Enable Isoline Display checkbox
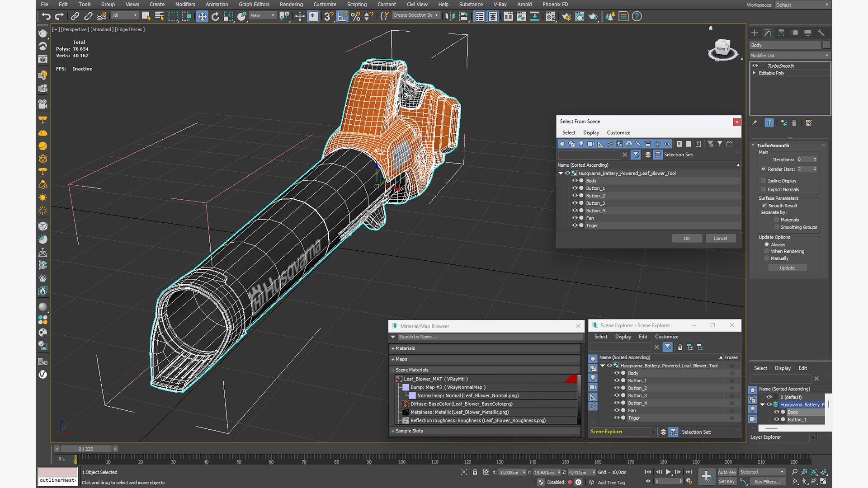 click(x=764, y=181)
